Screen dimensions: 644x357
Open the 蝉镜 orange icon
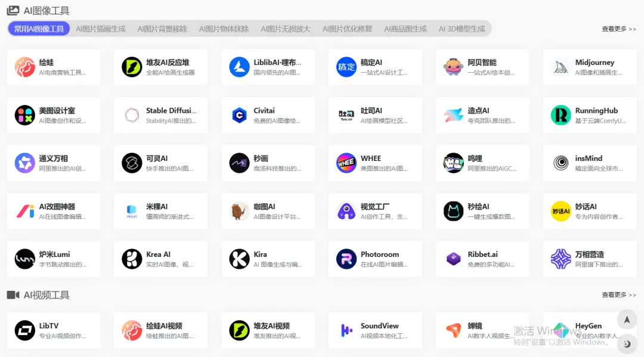tap(453, 330)
